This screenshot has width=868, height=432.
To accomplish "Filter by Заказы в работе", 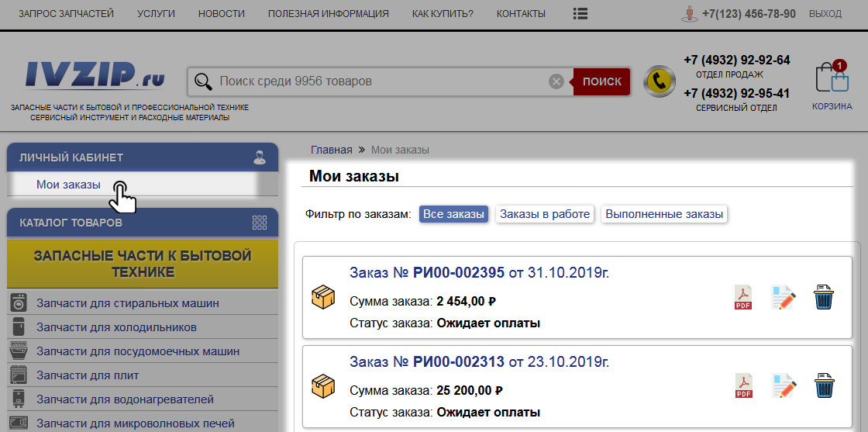I will coord(545,214).
